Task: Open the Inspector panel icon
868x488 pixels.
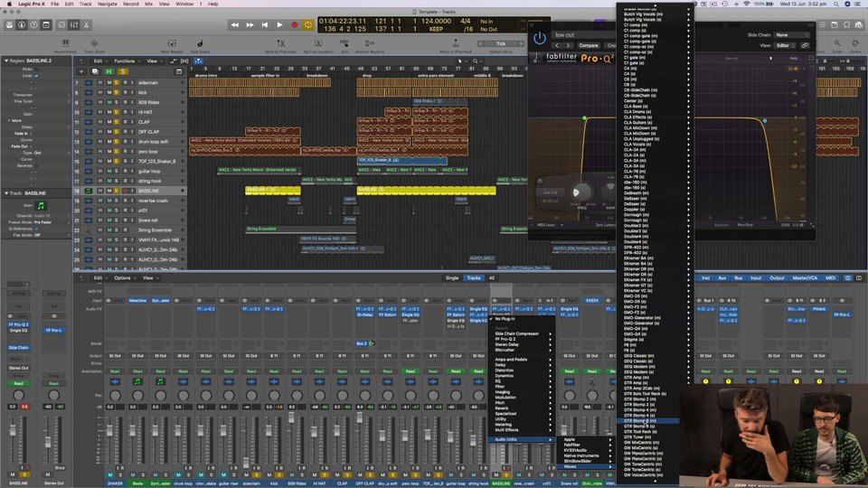Action: [x=22, y=25]
